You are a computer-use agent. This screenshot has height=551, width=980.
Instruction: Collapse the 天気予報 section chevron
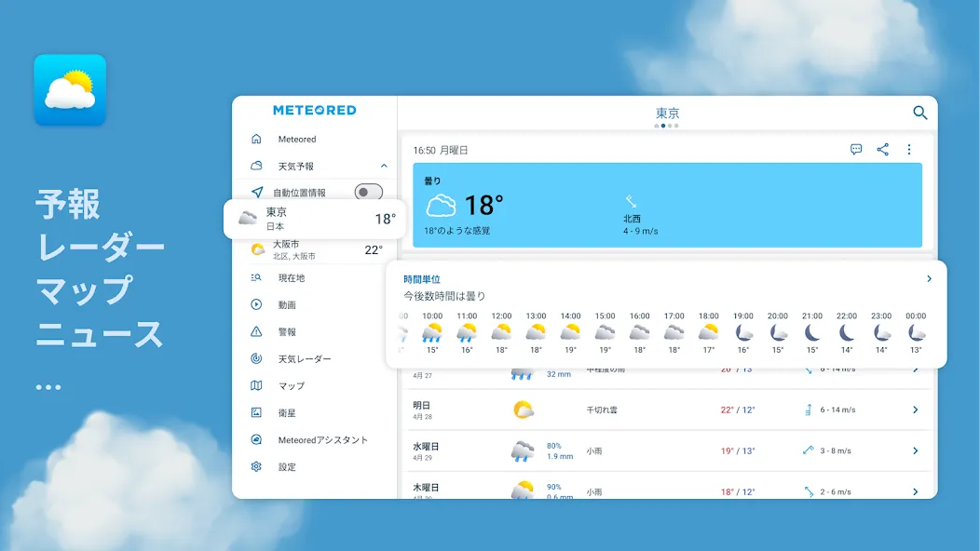click(384, 167)
